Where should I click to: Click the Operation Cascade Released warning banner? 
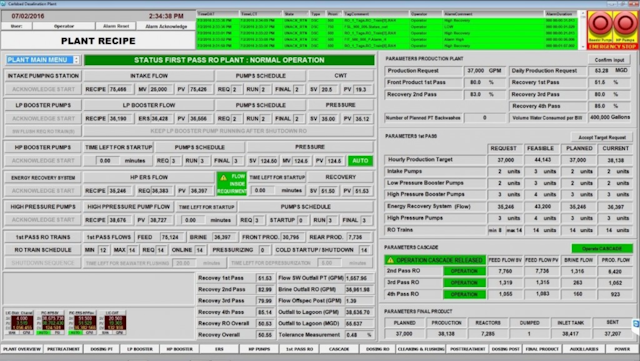pyautogui.click(x=435, y=260)
